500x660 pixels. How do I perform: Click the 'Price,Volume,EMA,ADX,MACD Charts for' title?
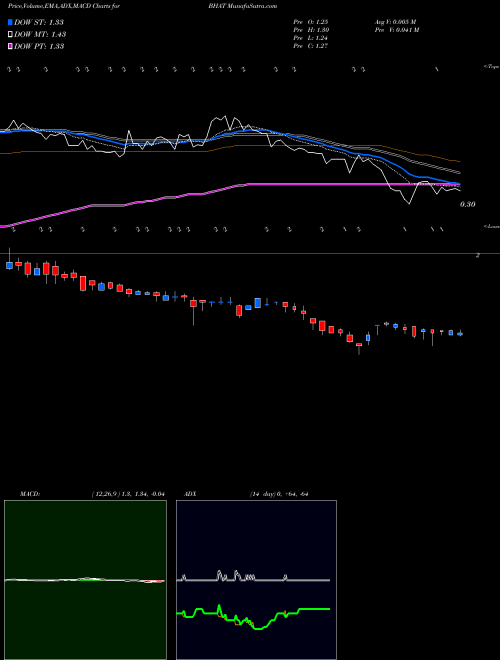pyautogui.click(x=62, y=6)
